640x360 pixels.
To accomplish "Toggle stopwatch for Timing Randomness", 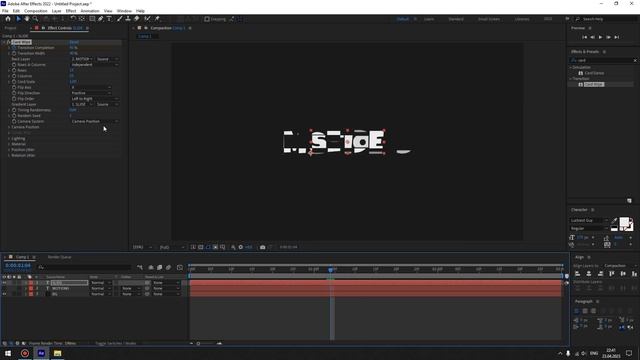I will 14,110.
